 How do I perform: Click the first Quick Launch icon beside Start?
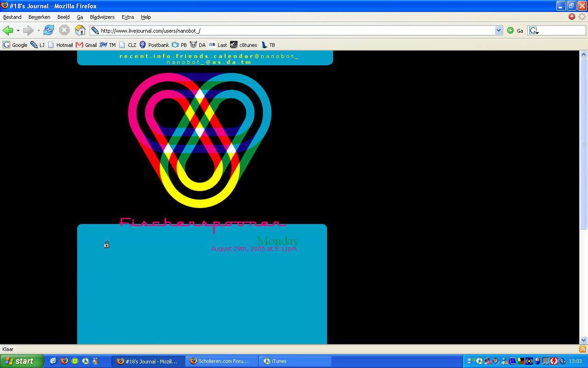[53, 361]
